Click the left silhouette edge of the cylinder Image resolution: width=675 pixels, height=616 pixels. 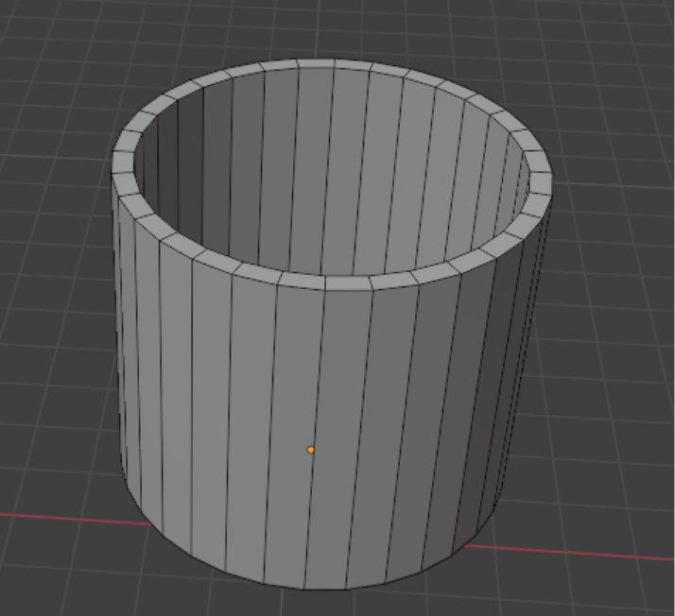tap(117, 331)
